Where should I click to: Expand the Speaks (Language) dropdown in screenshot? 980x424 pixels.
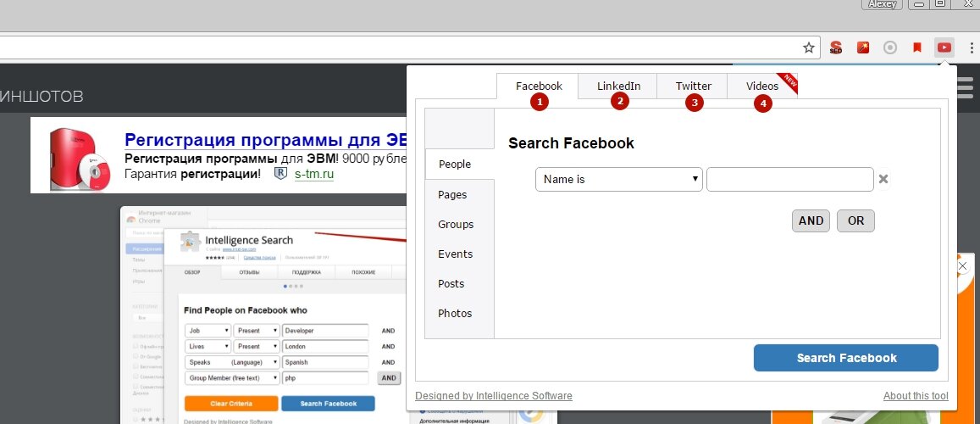(232, 362)
